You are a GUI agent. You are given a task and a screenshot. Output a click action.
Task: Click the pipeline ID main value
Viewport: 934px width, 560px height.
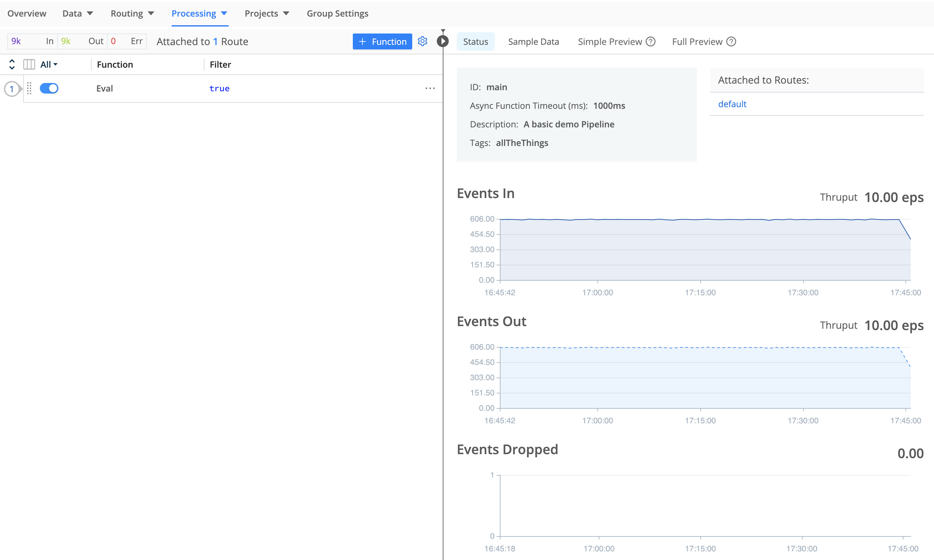tap(497, 87)
